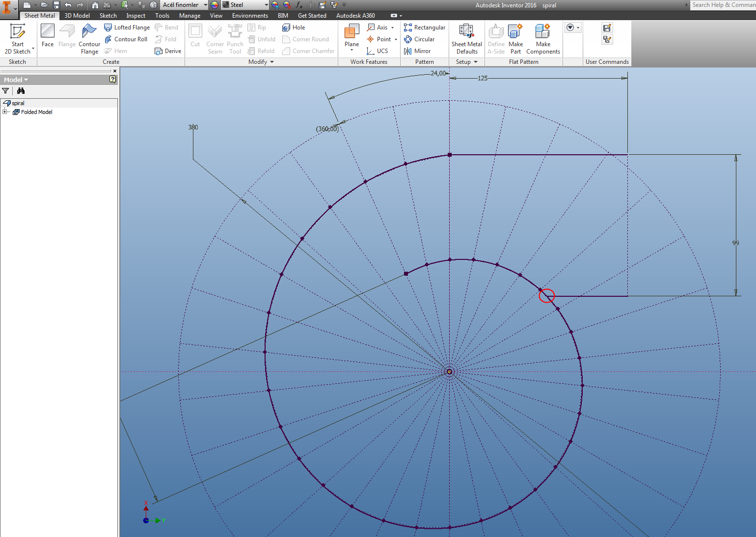Switch to the Sketch tab
Screen dimensions: 756x537
(108, 16)
